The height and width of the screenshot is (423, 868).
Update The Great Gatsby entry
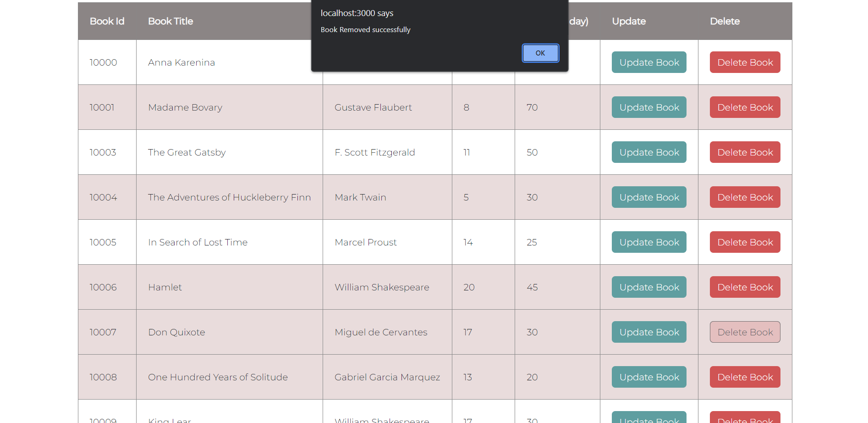click(x=648, y=152)
